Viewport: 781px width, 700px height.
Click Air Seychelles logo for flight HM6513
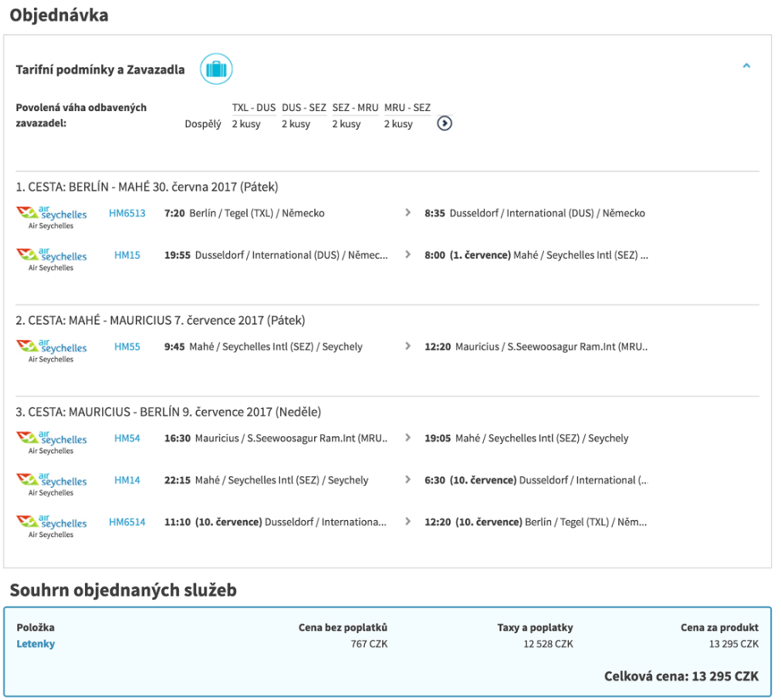pos(52,217)
